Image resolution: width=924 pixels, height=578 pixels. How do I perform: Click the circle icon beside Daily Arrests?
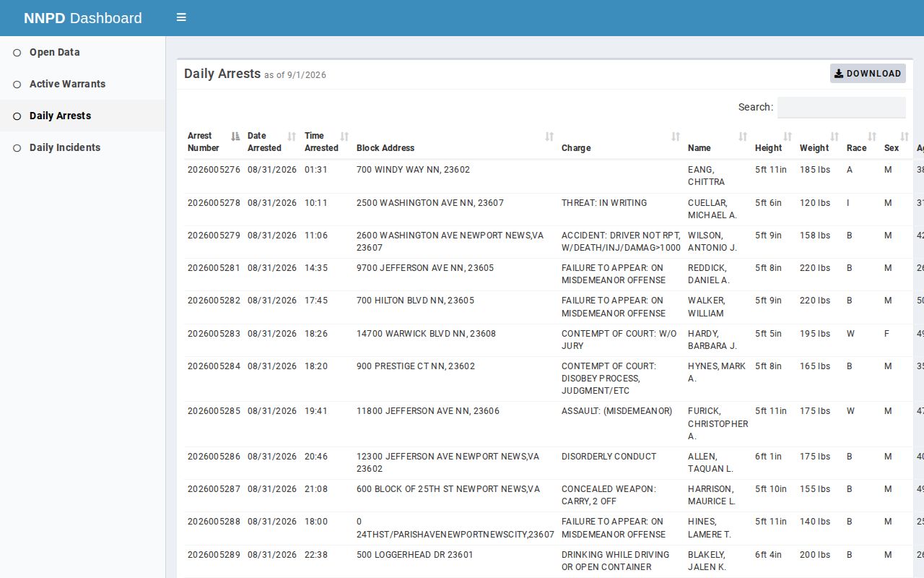click(17, 116)
